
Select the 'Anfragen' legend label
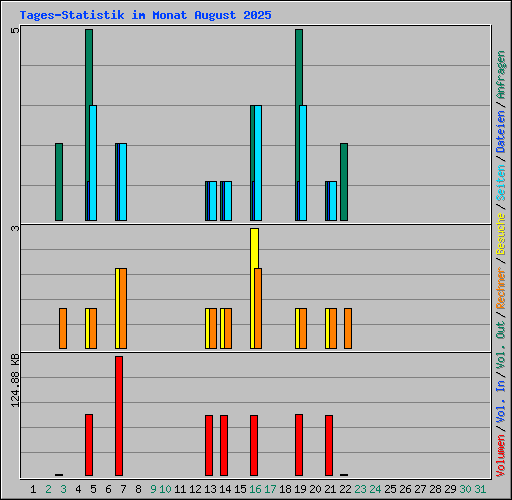pos(501,75)
